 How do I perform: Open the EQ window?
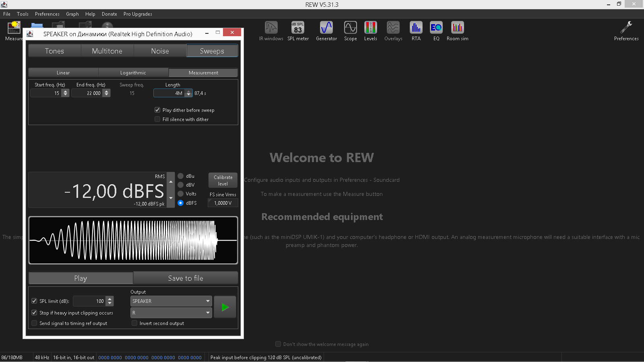[x=436, y=31]
